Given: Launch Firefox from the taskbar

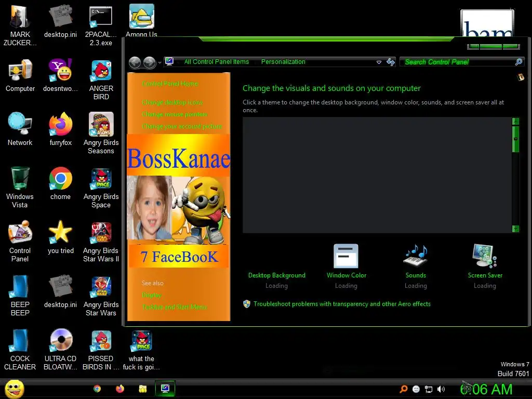Looking at the screenshot, I should coord(120,389).
